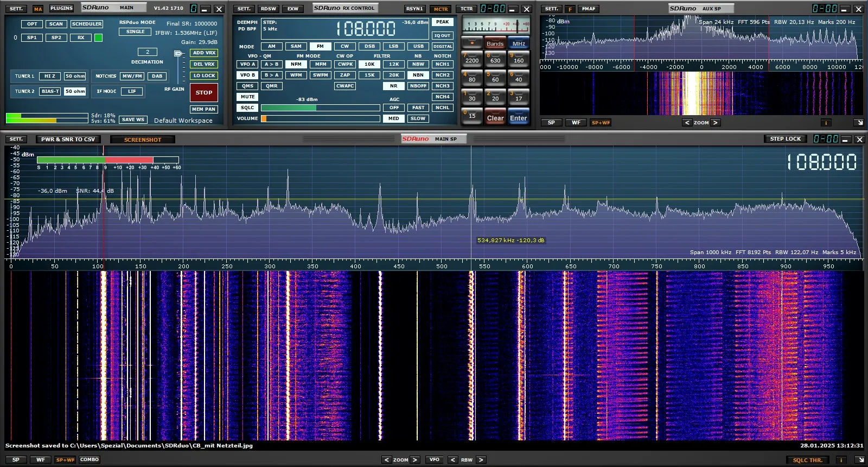This screenshot has width=868, height=467.
Task: Open IF Mode LIF selector
Action: coord(132,92)
